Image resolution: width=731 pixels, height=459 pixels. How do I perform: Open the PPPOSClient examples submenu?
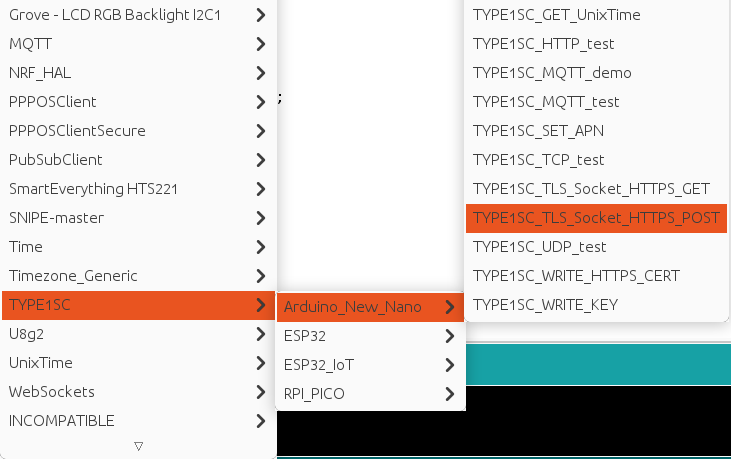(138, 102)
